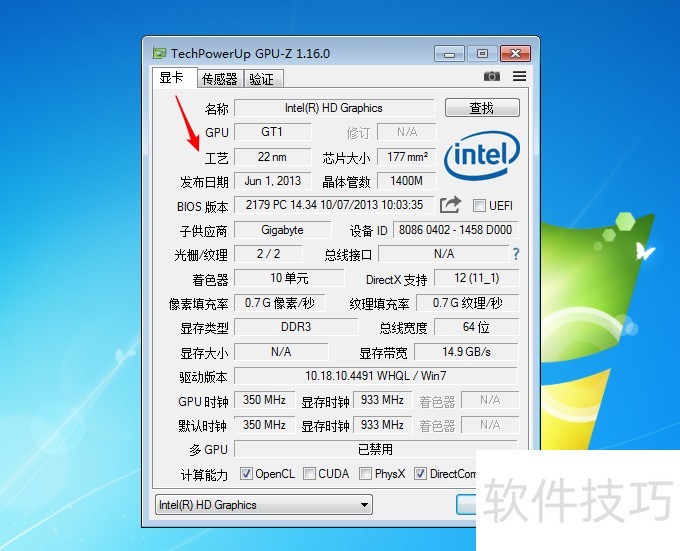Click the 查找 lookup button
This screenshot has height=551, width=680.
coord(482,108)
